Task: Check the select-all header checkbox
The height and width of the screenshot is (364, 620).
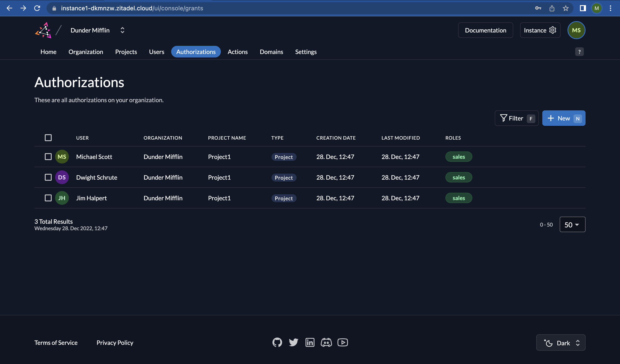Action: point(48,138)
